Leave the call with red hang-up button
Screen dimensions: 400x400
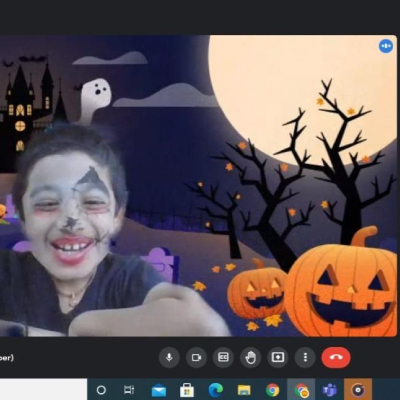(x=336, y=358)
